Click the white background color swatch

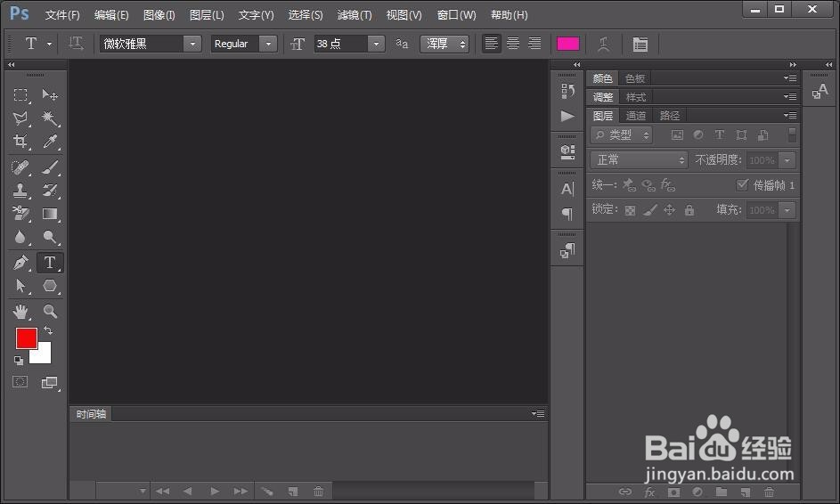[43, 354]
